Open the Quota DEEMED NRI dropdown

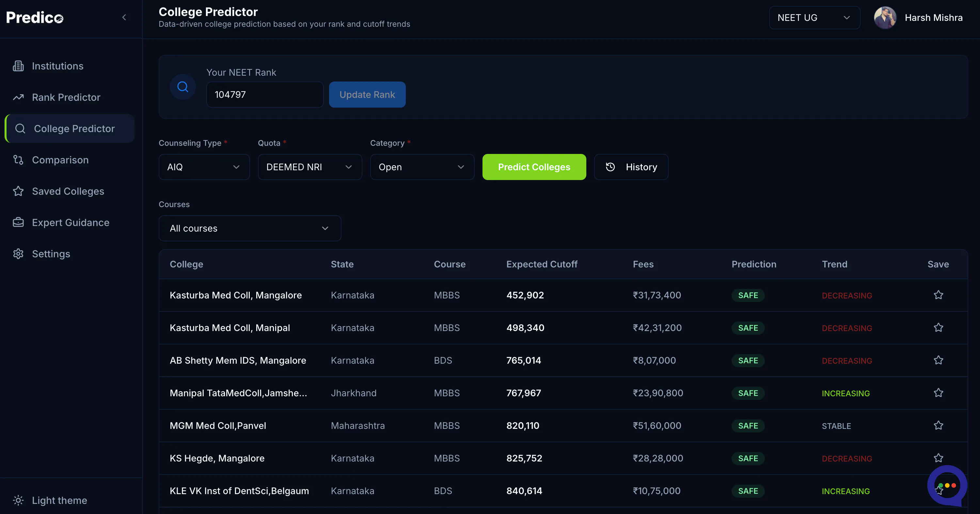click(x=310, y=167)
